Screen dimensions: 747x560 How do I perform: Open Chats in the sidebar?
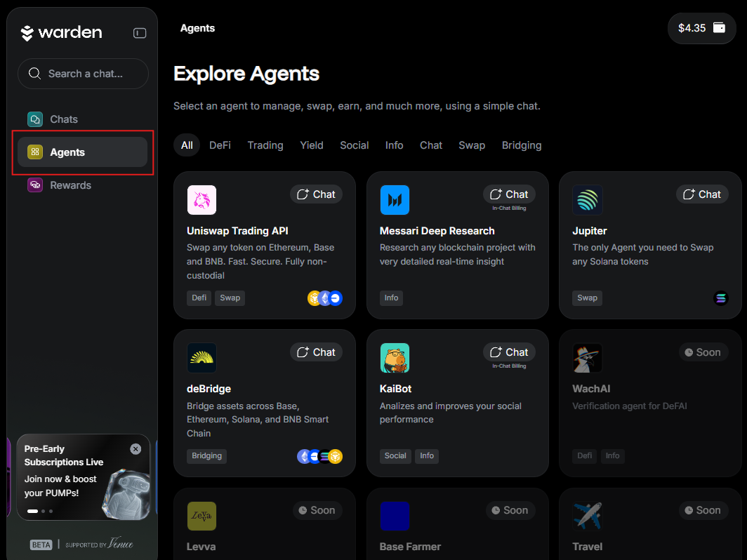tap(64, 119)
